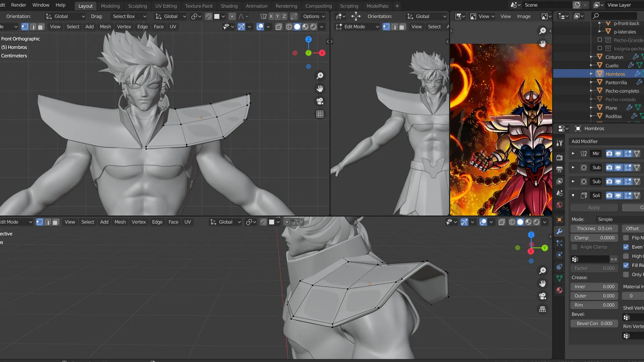This screenshot has height=362, width=644.
Task: Enable High Quality Normals checkbox
Action: pyautogui.click(x=626, y=256)
